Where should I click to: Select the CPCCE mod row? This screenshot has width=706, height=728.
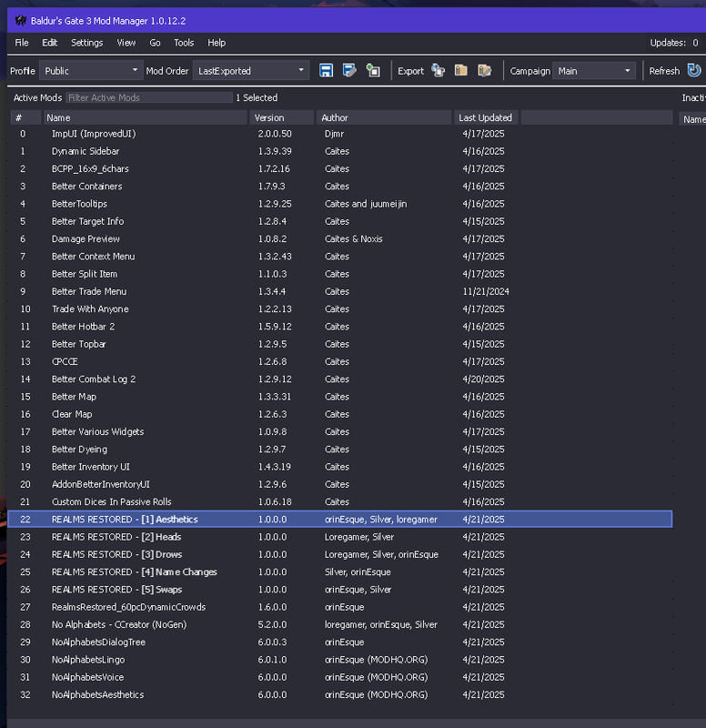[x=340, y=361]
